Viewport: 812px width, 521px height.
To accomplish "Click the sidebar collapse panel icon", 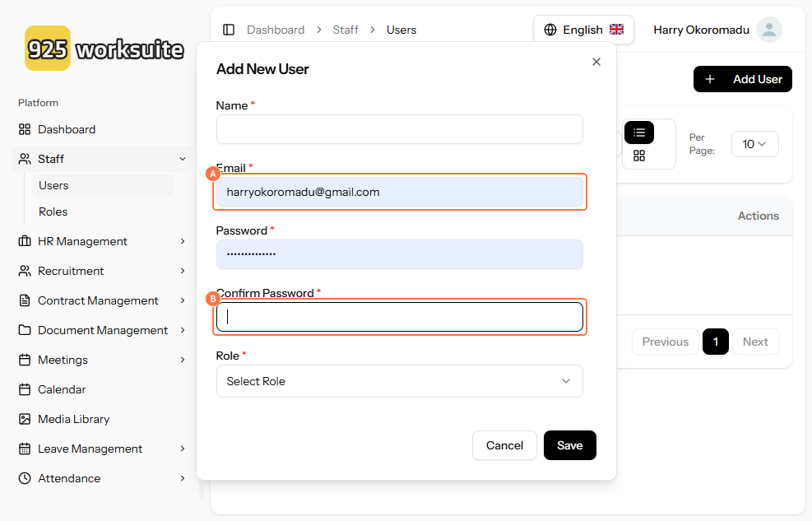I will (x=229, y=30).
